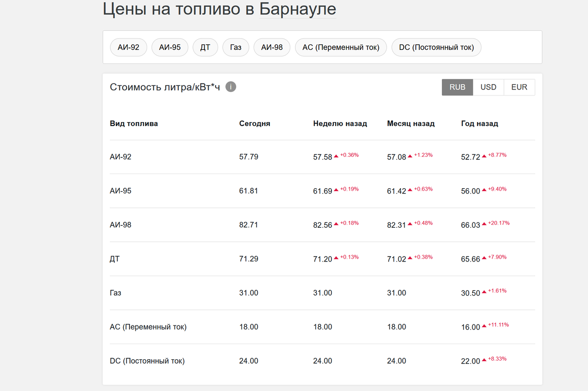Open the info icon beside Стоимость литра/кВт*ч
The width and height of the screenshot is (588, 391).
[231, 87]
